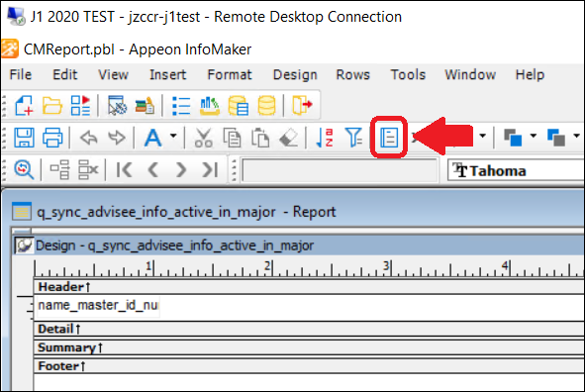Go to previous page arrow
This screenshot has height=392, width=585.
click(x=152, y=169)
